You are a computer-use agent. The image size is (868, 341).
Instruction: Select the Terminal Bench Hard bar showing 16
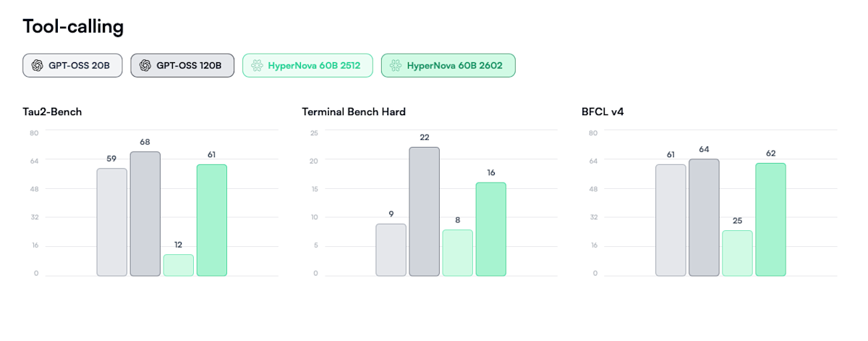click(x=491, y=229)
